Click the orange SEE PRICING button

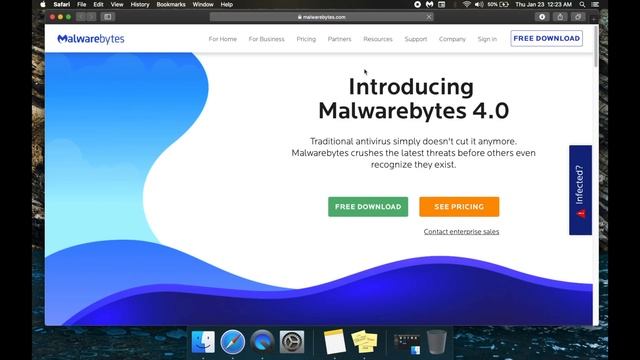pos(459,207)
